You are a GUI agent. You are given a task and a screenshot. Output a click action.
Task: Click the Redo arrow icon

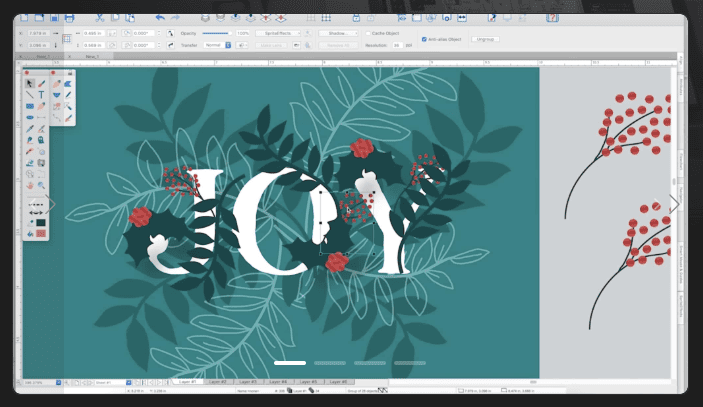click(175, 18)
